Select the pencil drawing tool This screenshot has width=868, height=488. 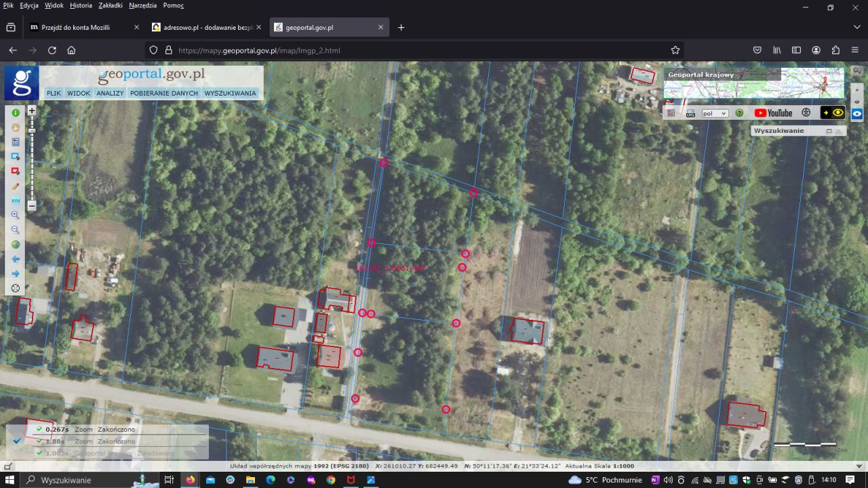[x=15, y=186]
